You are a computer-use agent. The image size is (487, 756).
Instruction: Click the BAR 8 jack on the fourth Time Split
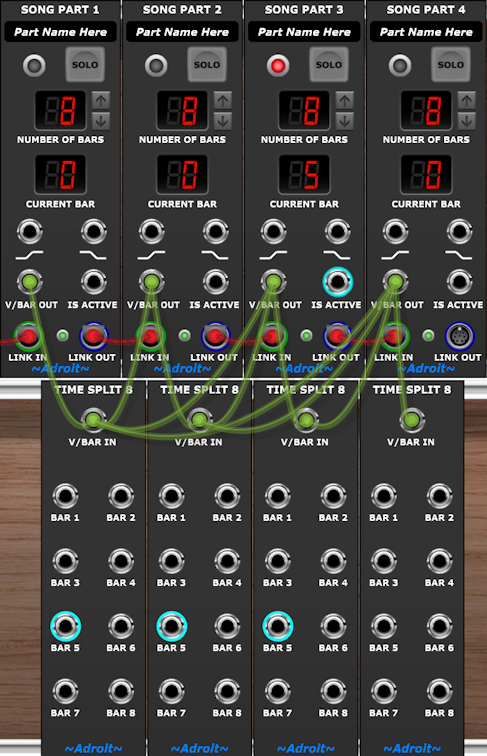[x=439, y=691]
